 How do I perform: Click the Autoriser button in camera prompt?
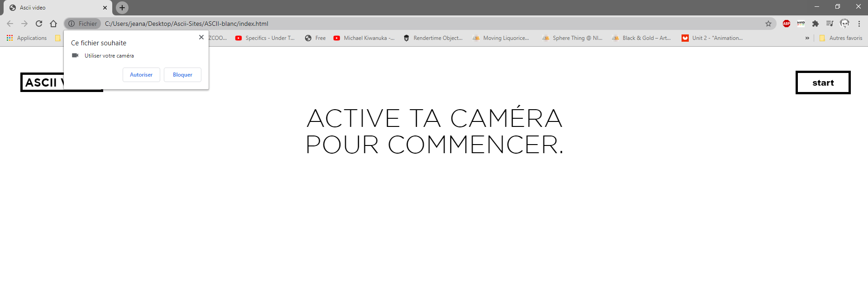(141, 75)
